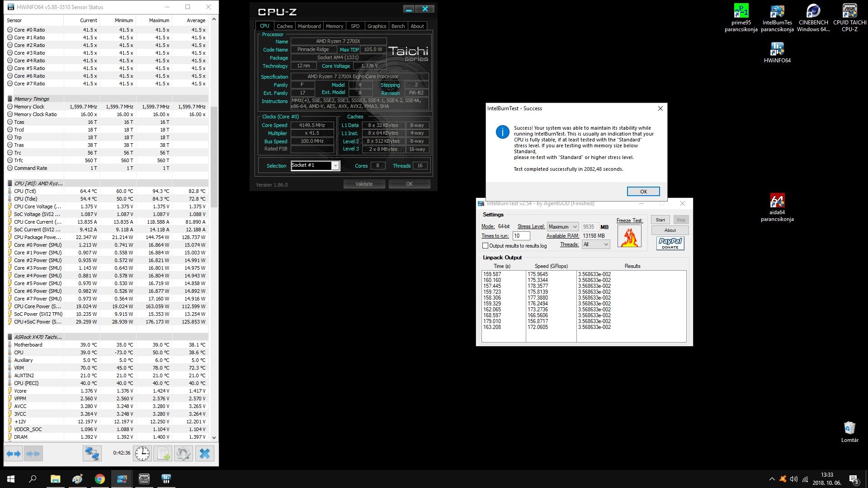The height and width of the screenshot is (488, 868).
Task: Open IntelBurnTest desktop shortcut
Action: [777, 18]
